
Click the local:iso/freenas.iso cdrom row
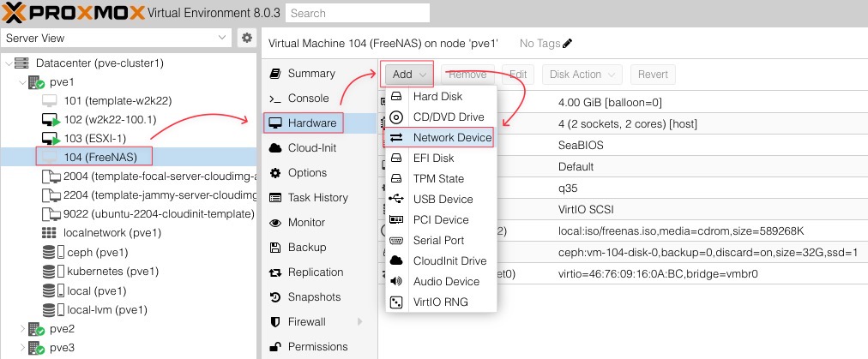click(x=624, y=231)
